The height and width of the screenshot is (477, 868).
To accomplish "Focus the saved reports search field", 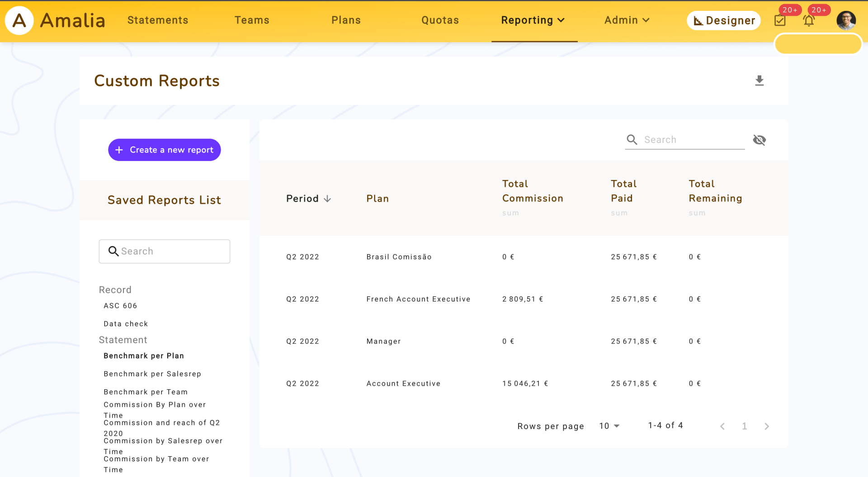I will click(165, 251).
